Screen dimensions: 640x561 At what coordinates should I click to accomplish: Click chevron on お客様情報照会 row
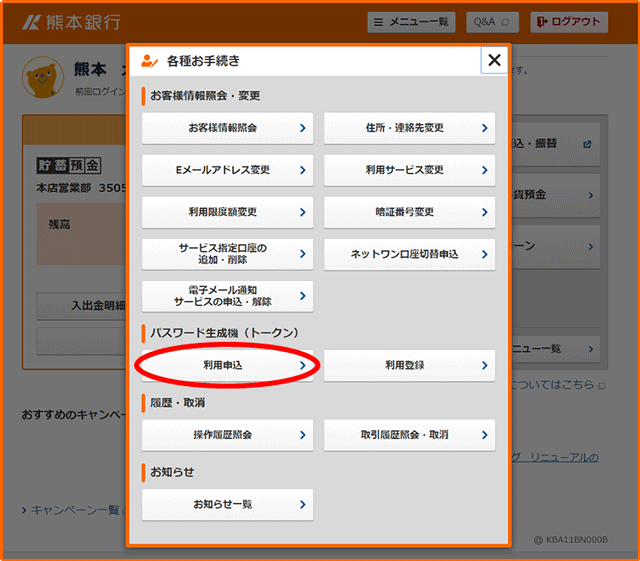coord(302,128)
